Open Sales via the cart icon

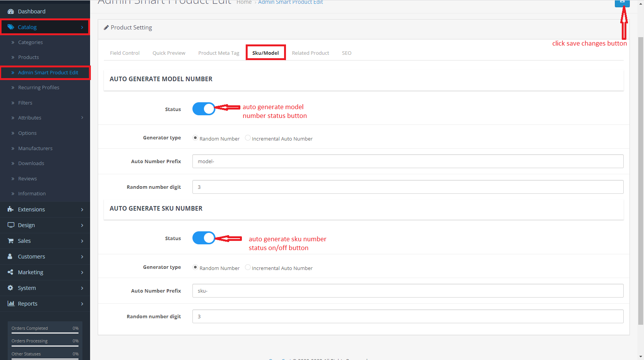click(x=11, y=241)
